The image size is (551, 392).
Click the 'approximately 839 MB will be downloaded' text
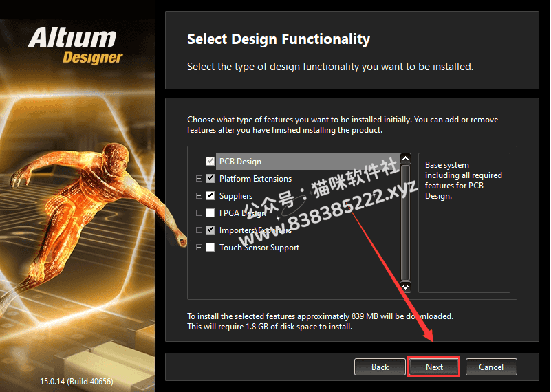(x=375, y=316)
